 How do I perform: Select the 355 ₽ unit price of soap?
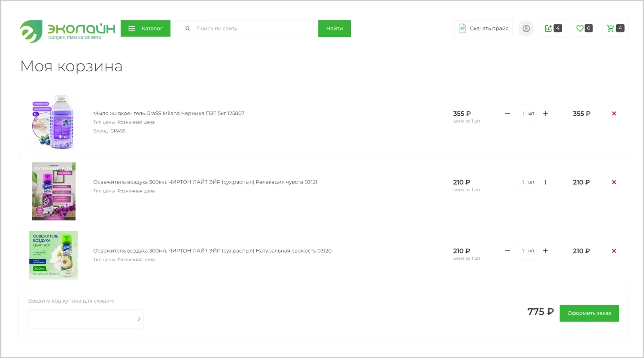pyautogui.click(x=462, y=114)
